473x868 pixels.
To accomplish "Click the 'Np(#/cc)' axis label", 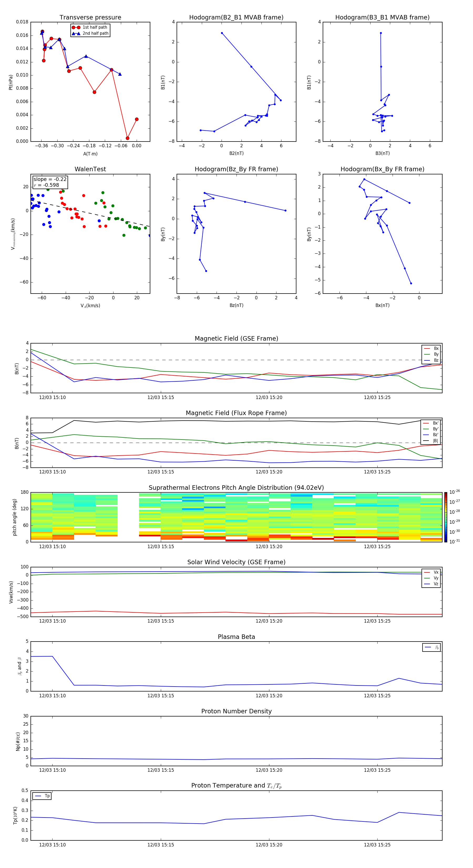I will point(18,741).
